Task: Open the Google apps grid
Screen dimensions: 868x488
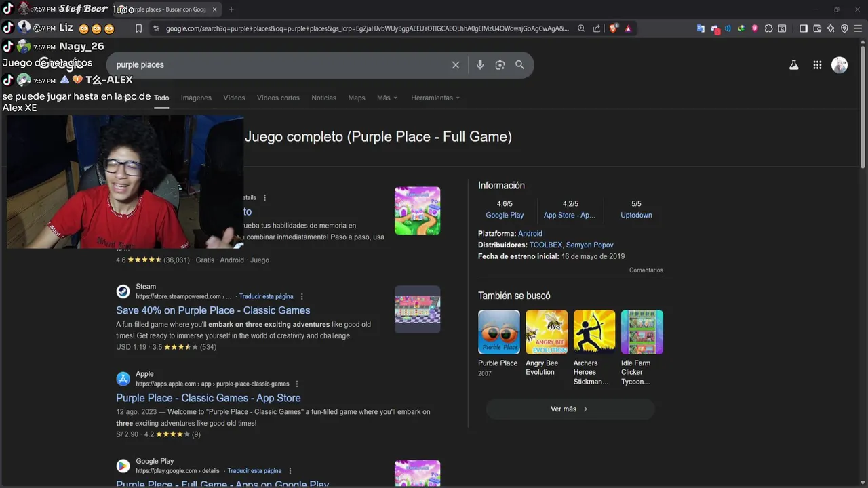Action: [817, 65]
